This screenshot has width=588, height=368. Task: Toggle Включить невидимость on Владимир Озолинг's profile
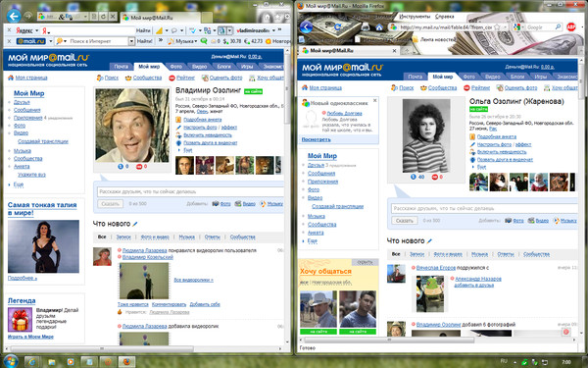[208, 135]
